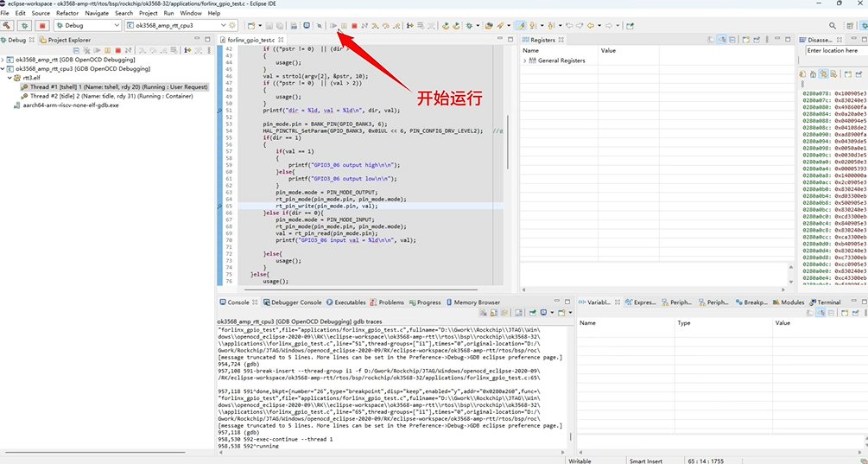
Task: Collapse all in the Registers view toolbar
Action: point(732,40)
